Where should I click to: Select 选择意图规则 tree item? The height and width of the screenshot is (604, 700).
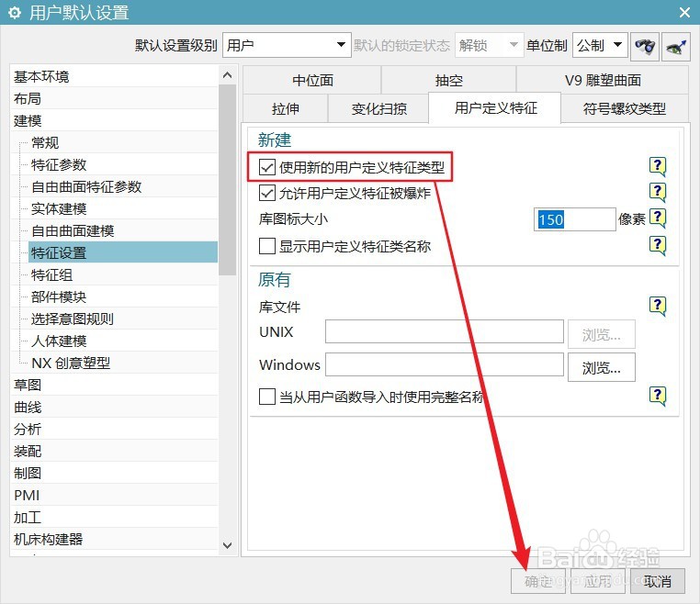tap(123, 319)
